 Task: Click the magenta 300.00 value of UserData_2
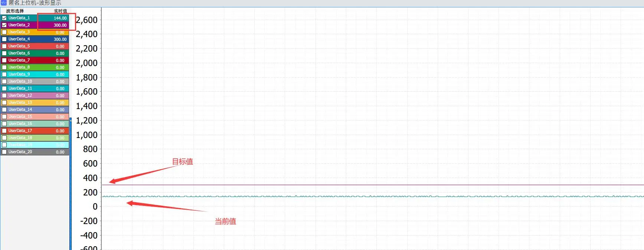[60, 25]
